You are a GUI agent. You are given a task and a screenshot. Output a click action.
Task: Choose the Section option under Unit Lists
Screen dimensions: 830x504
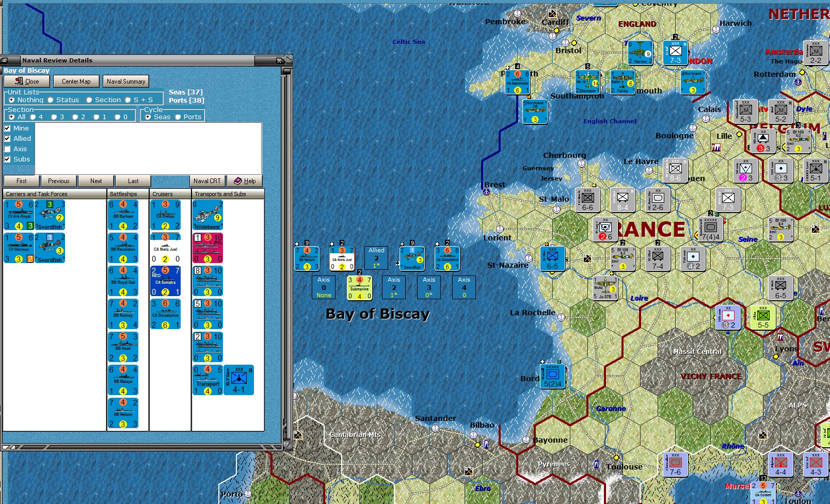click(x=103, y=100)
